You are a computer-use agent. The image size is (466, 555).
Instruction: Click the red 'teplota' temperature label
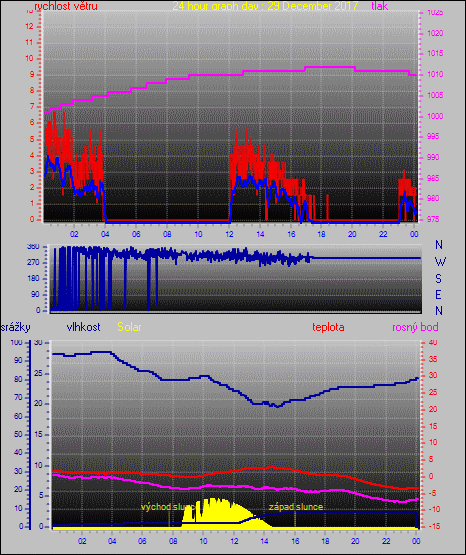[x=328, y=327]
